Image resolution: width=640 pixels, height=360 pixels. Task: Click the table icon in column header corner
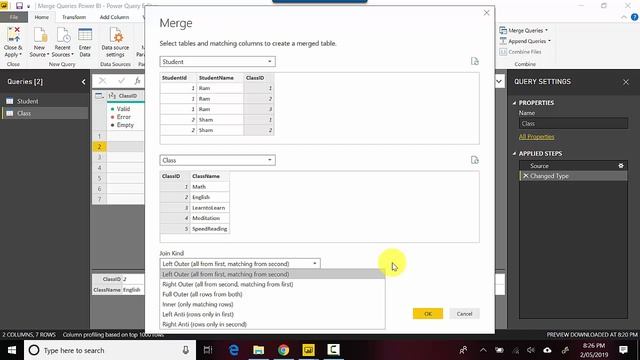(99, 96)
